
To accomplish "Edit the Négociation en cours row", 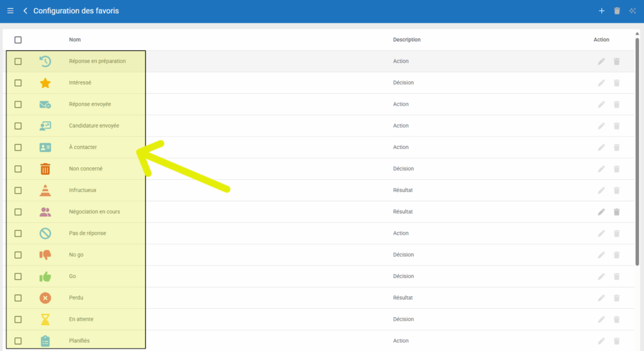I will [x=601, y=212].
